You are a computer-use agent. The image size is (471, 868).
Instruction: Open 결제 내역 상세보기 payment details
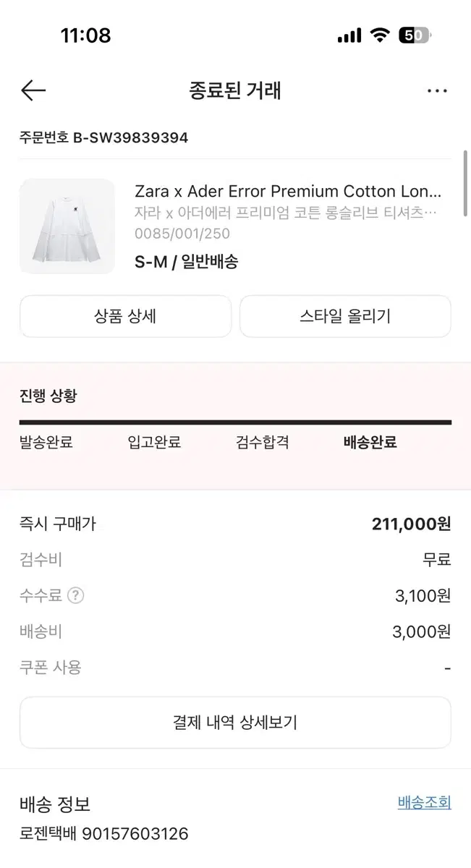click(235, 723)
